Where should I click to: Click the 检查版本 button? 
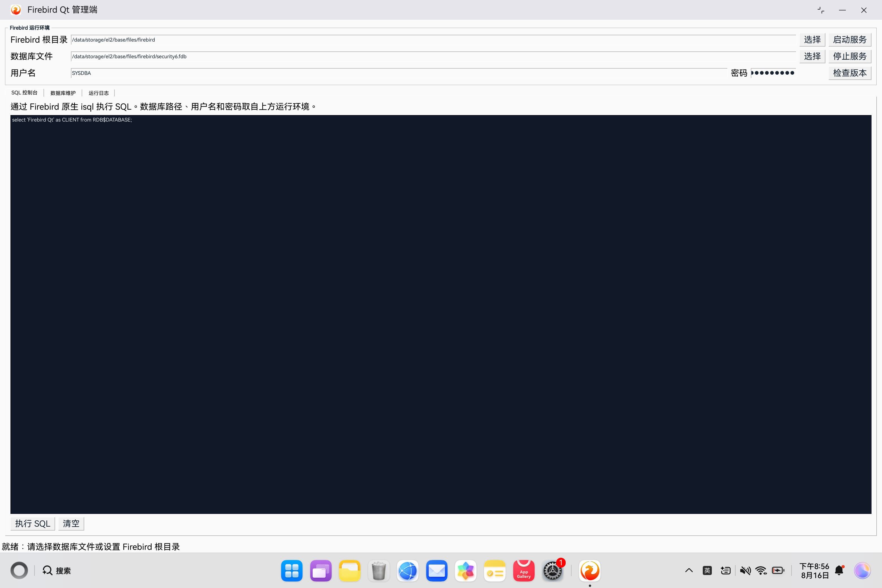click(850, 73)
